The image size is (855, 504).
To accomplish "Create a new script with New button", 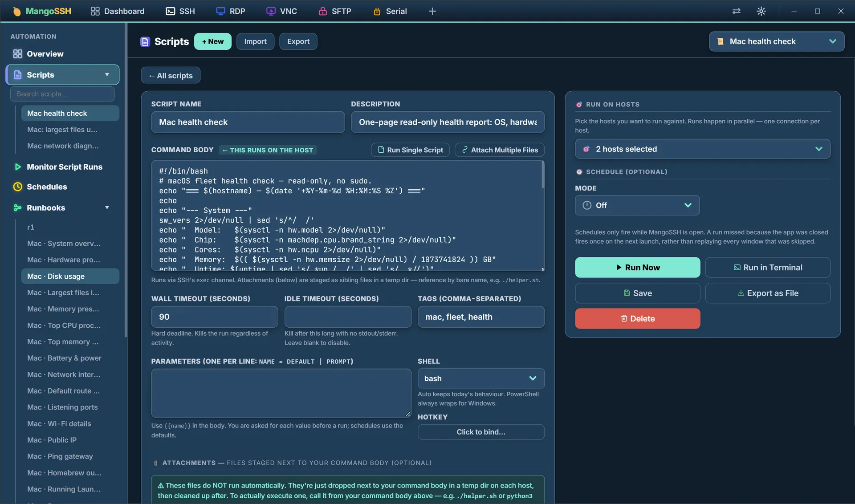I will pos(212,41).
